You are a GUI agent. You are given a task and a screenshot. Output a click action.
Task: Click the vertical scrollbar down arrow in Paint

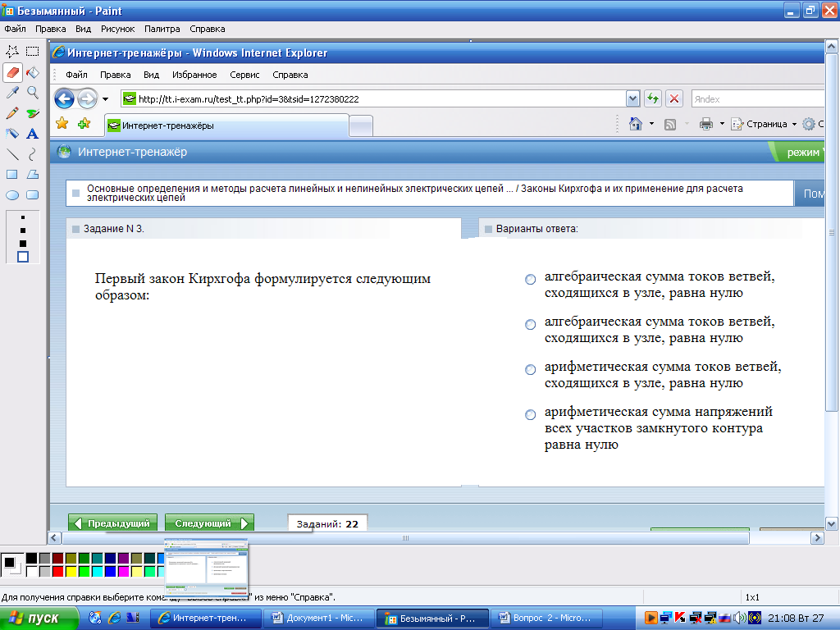click(x=831, y=523)
